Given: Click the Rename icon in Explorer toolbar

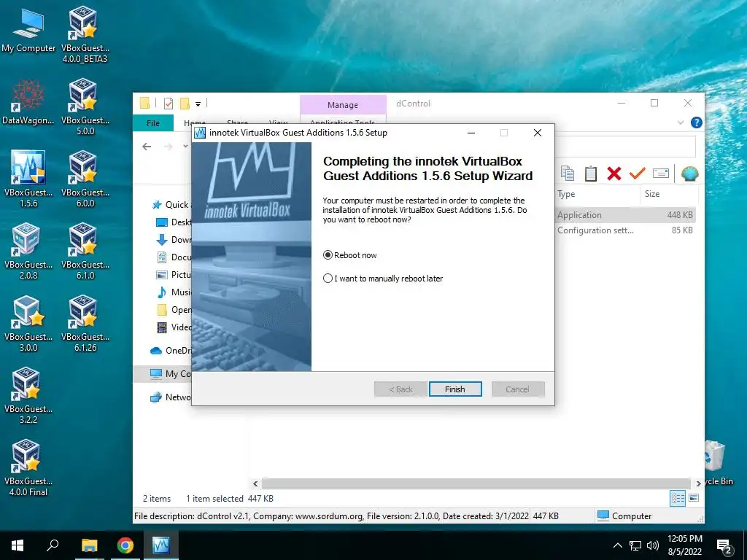Looking at the screenshot, I should pos(661,174).
